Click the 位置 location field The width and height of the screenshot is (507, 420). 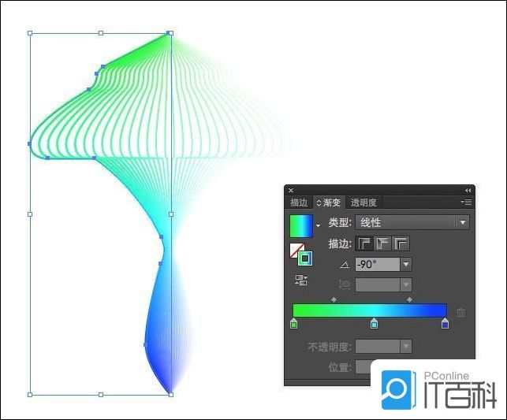coord(363,367)
